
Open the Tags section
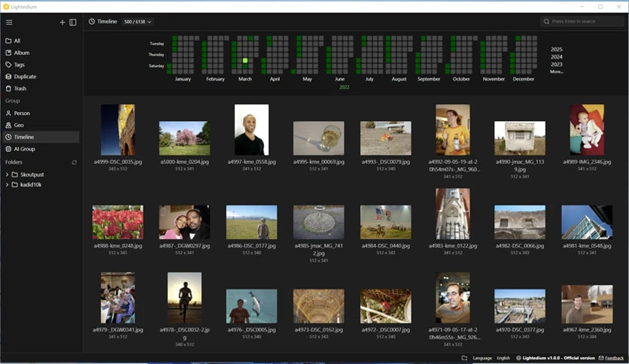pos(41,65)
